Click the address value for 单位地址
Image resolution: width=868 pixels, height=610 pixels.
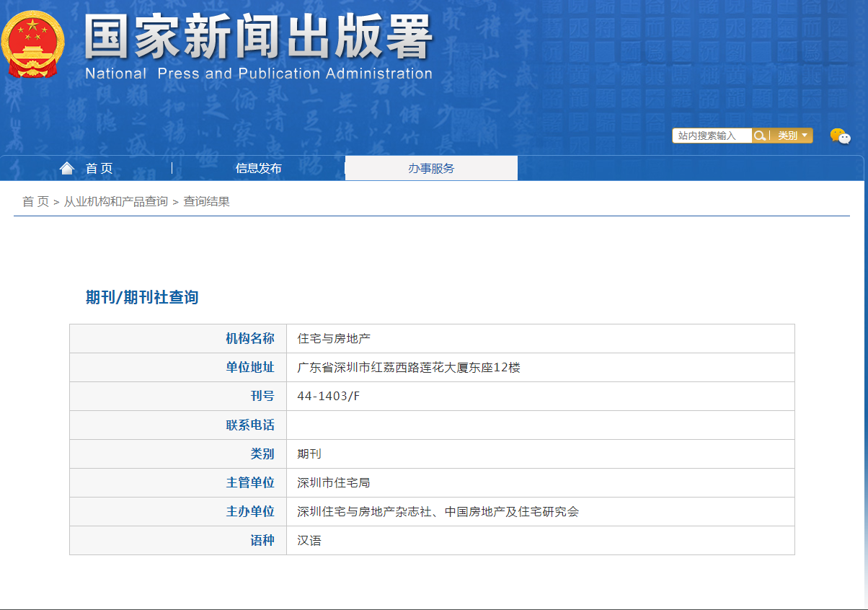(x=409, y=368)
